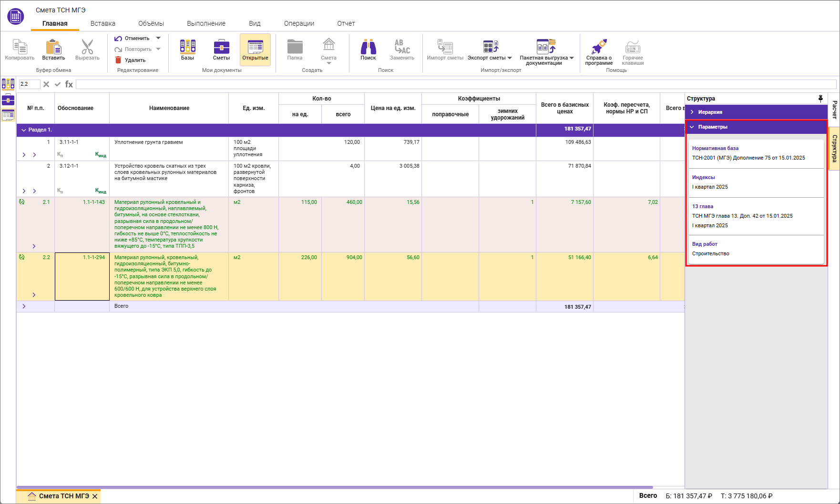Click the Индексы parameter link
This screenshot has width=840, height=504.
point(703,177)
